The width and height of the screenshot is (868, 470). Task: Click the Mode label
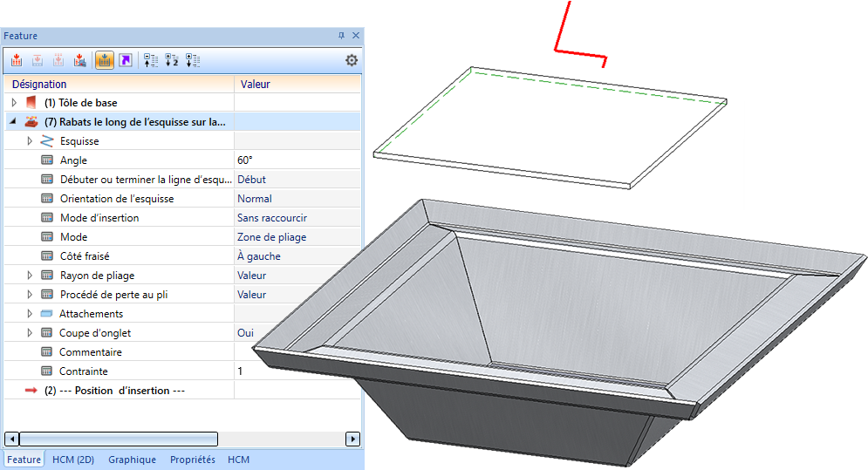coord(73,237)
